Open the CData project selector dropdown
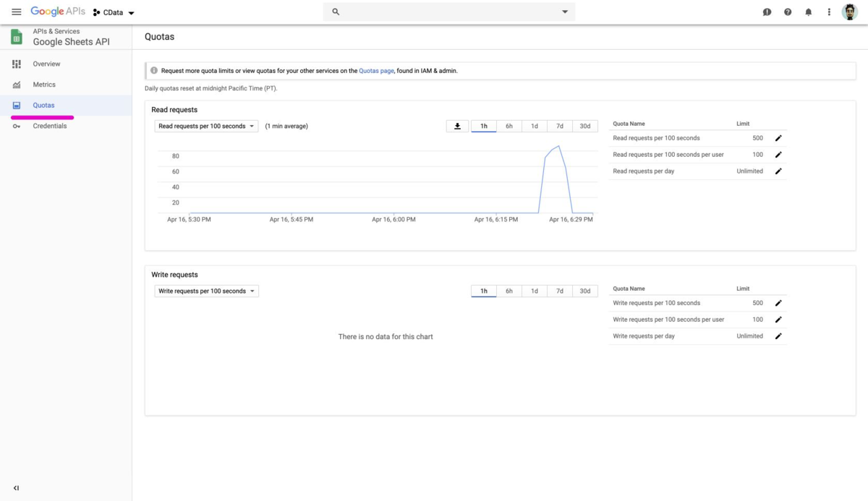 (x=113, y=12)
